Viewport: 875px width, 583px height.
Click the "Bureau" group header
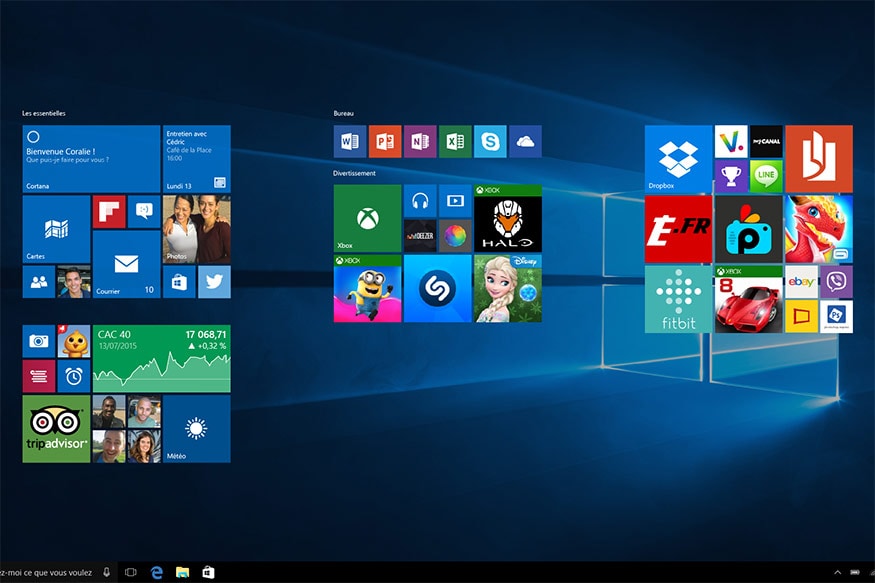coord(344,113)
